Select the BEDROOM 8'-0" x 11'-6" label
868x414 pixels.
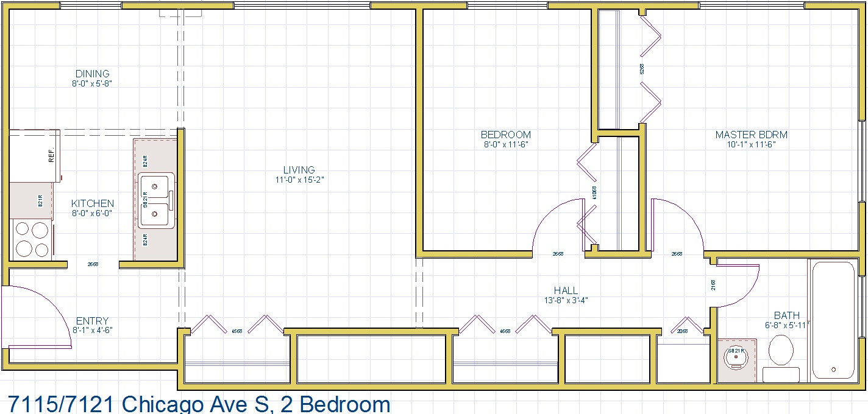(505, 139)
